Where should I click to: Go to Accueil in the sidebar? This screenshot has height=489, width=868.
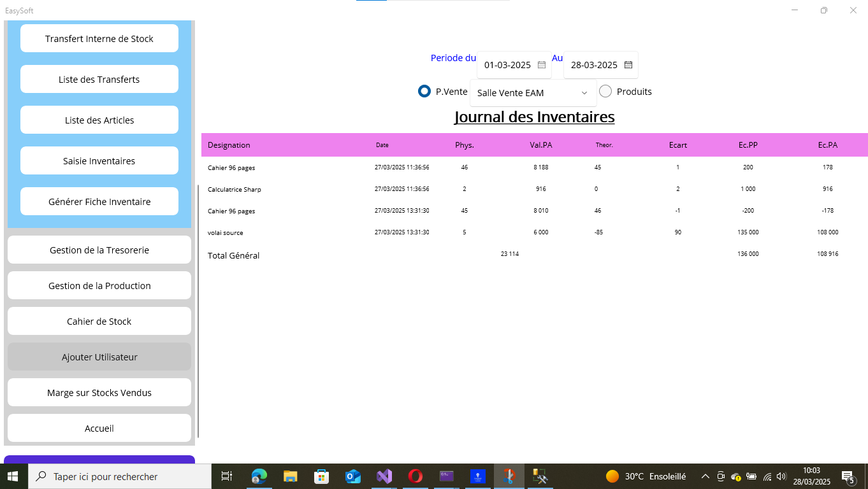click(x=99, y=429)
